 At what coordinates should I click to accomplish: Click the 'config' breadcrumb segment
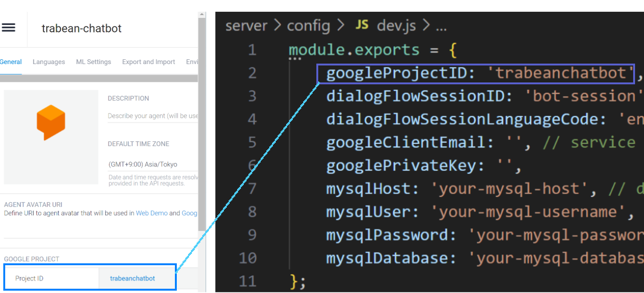(x=308, y=25)
